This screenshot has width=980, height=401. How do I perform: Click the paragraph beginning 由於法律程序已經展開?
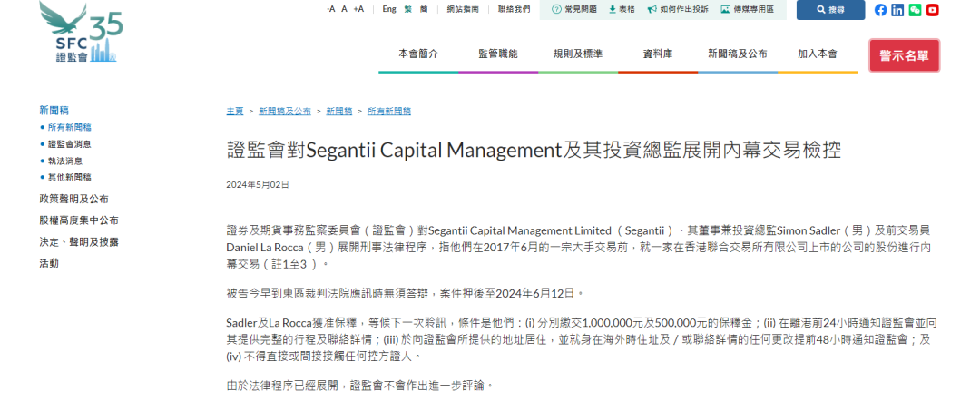click(x=359, y=386)
